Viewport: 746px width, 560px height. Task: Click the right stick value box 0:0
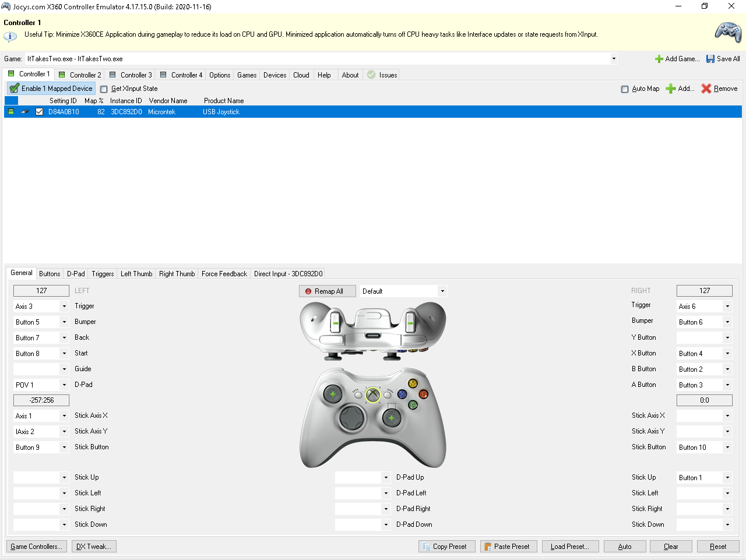[x=705, y=400]
